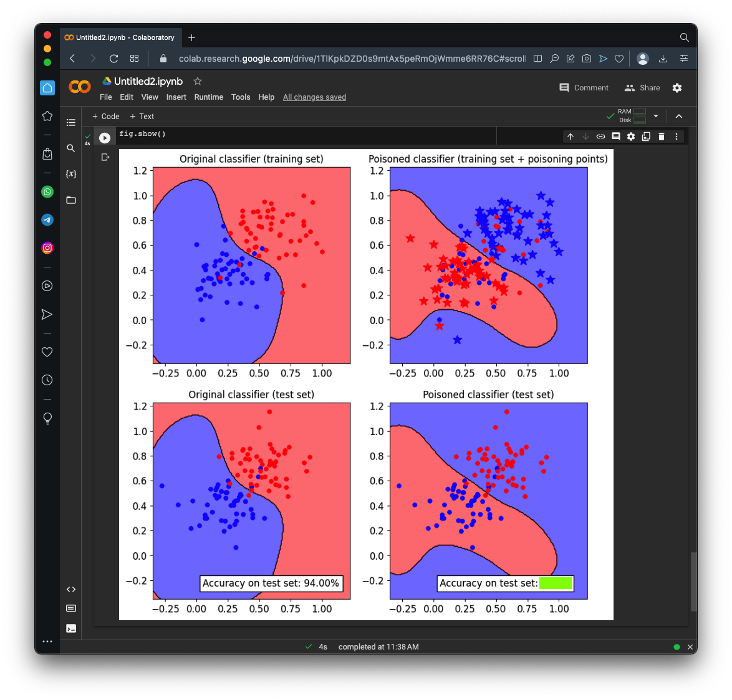This screenshot has width=732, height=700.
Task: Open browser sidebar Telegram icon
Action: pyautogui.click(x=47, y=220)
